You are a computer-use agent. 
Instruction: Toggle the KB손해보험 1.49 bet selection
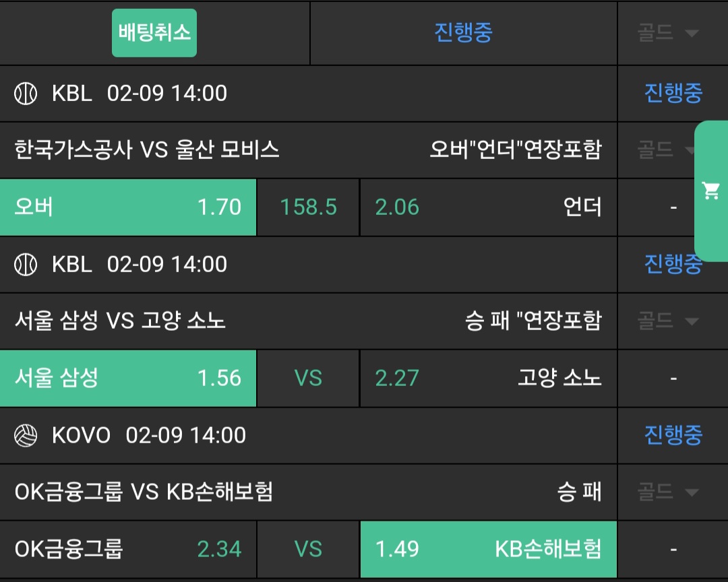pos(489,550)
